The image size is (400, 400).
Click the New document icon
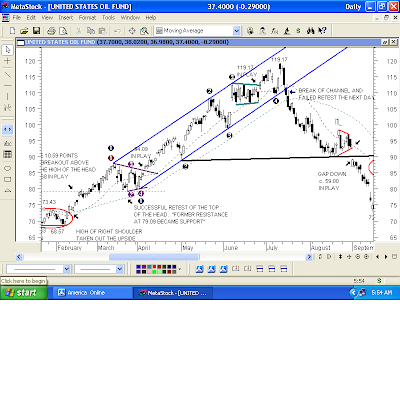(x=12, y=31)
